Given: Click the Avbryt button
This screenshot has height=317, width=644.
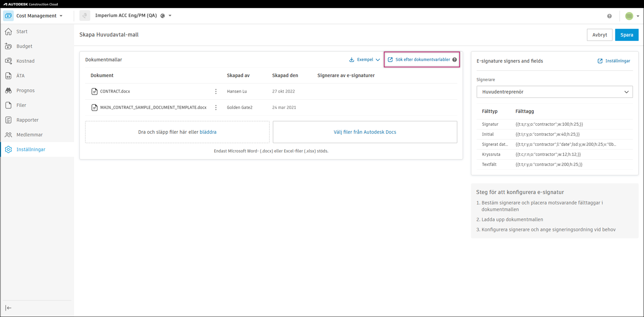Looking at the screenshot, I should [599, 35].
